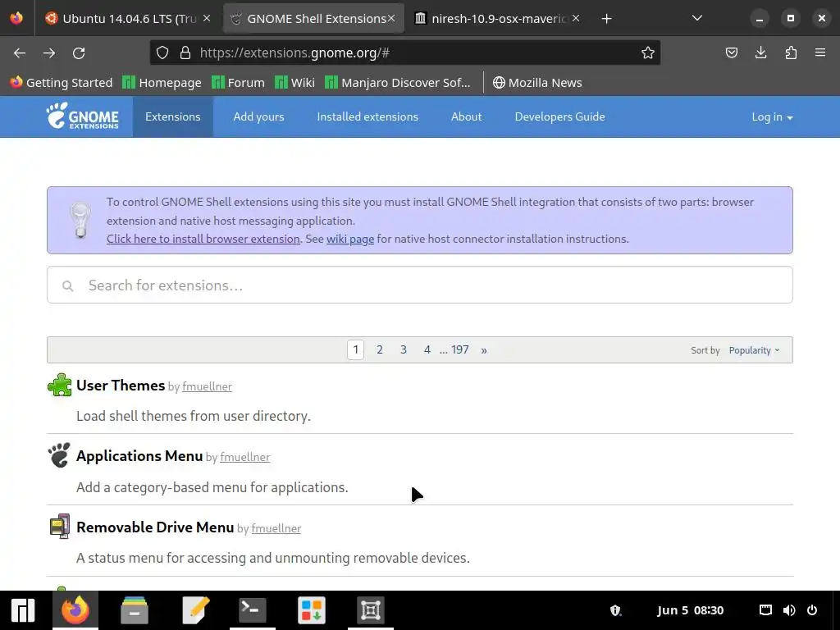
Task: Open fmuellner link beside User Themes
Action: [x=207, y=387]
